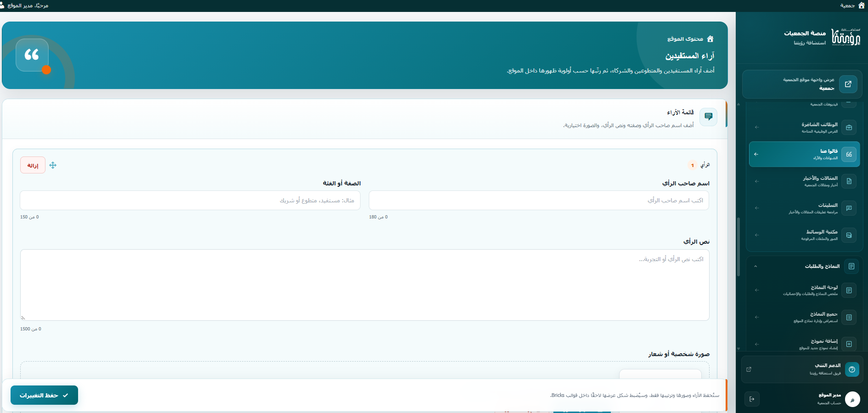868x413 pixels.
Task: Click the اسم صاحب الرأي input field
Action: (539, 201)
